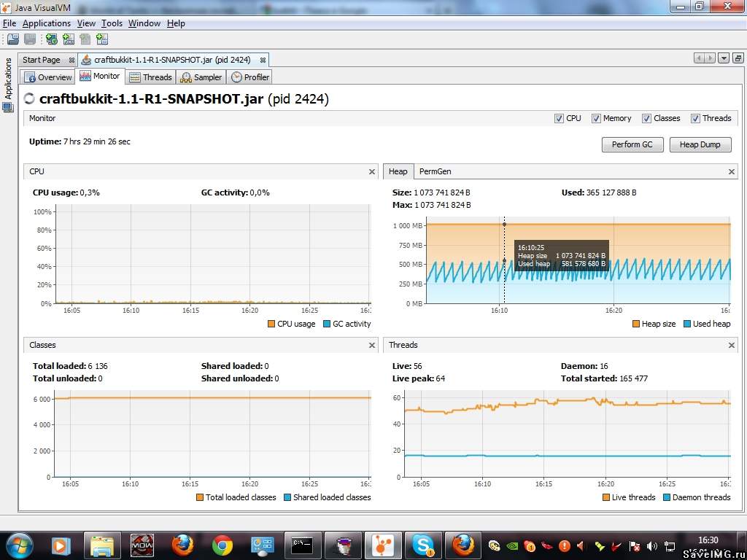
Task: Click the scroll documents left arrow
Action: click(x=699, y=58)
